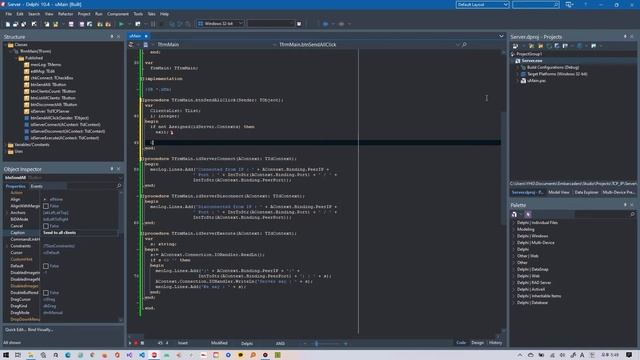
Task: Select Server.exe project node
Action: [x=532, y=61]
